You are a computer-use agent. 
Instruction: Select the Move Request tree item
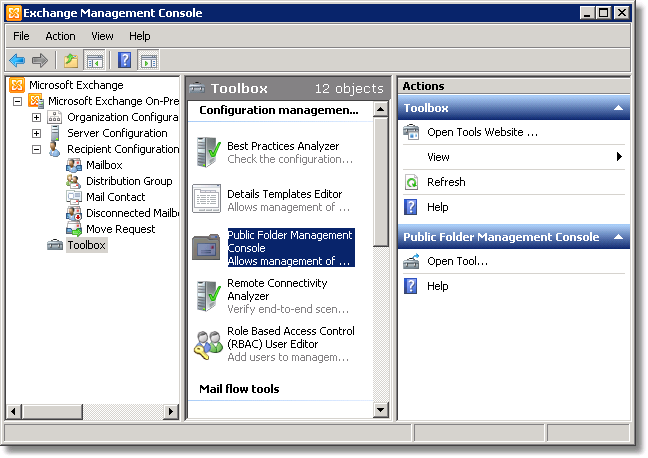pyautogui.click(x=120, y=229)
